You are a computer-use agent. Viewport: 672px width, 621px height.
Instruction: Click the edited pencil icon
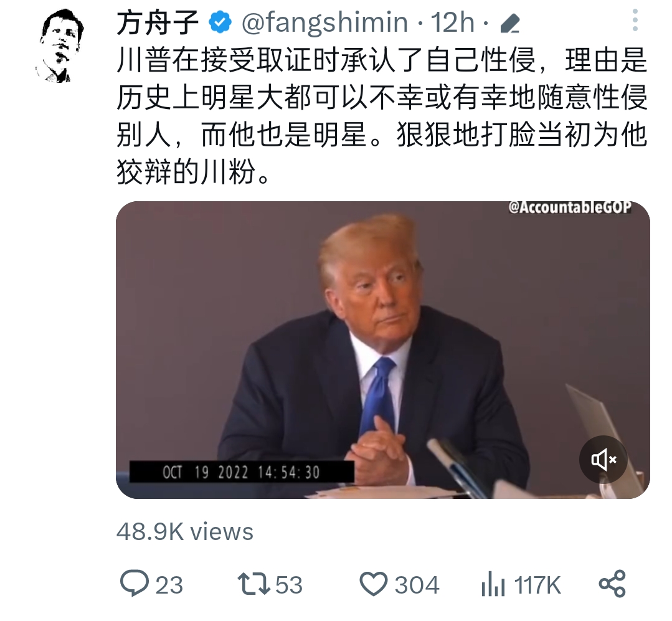[x=510, y=24]
